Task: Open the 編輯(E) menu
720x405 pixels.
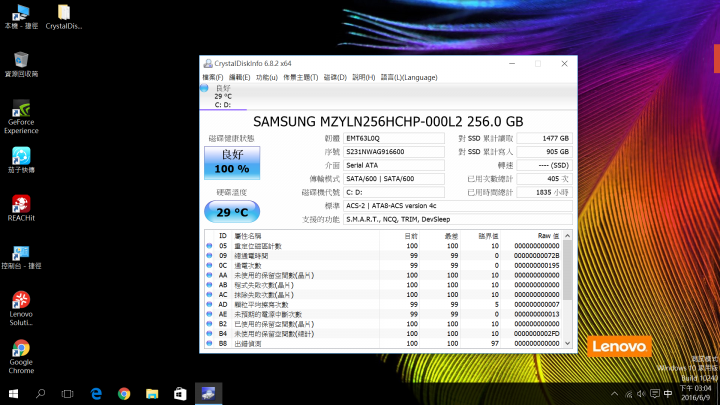Action: 239,77
